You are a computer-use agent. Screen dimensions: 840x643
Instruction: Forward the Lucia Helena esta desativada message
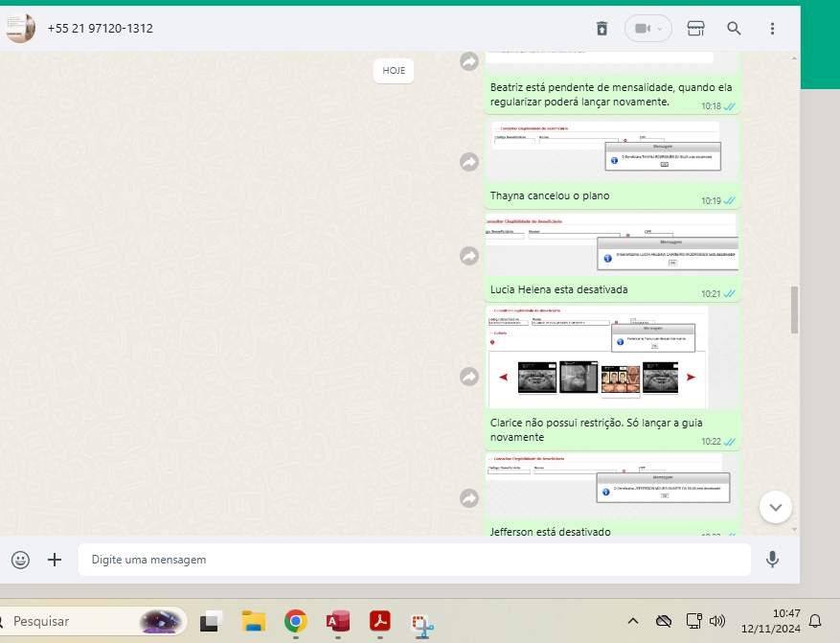pyautogui.click(x=469, y=256)
